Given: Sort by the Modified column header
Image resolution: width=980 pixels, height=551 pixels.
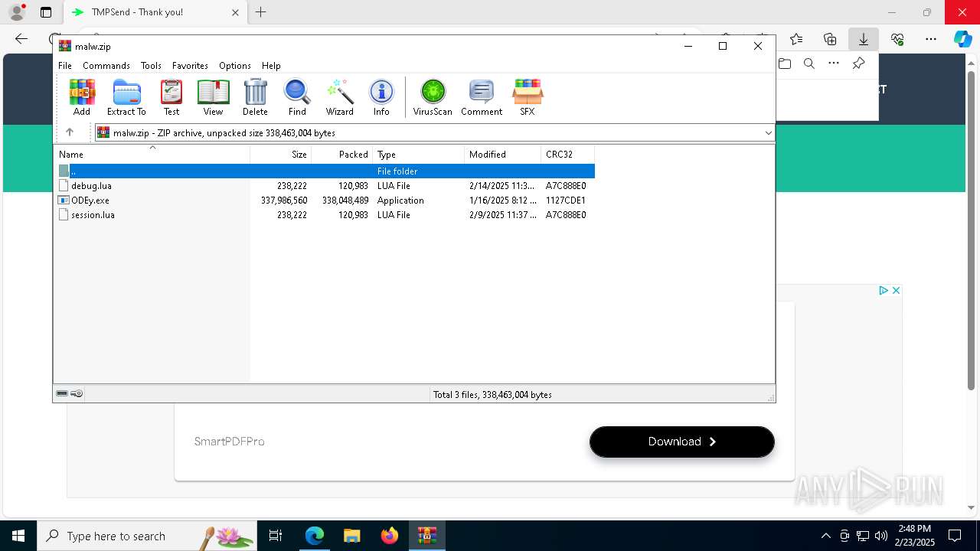Looking at the screenshot, I should click(x=503, y=155).
